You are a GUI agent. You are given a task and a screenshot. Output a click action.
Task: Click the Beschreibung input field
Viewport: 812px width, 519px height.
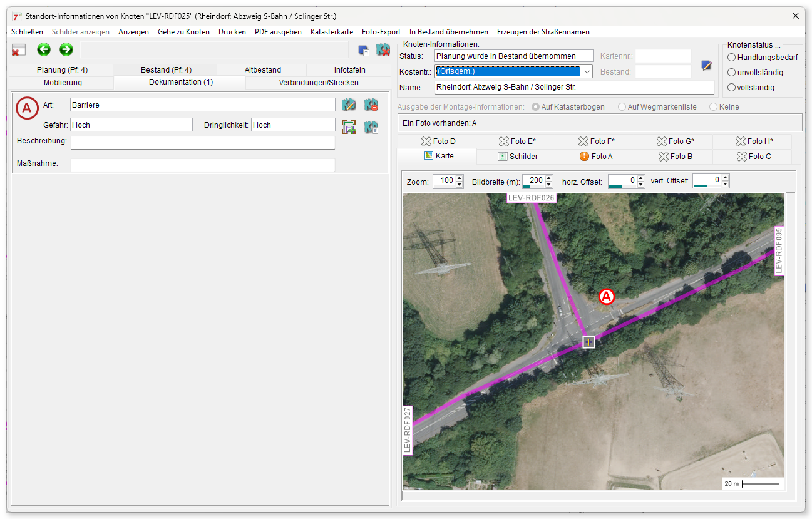tap(203, 143)
